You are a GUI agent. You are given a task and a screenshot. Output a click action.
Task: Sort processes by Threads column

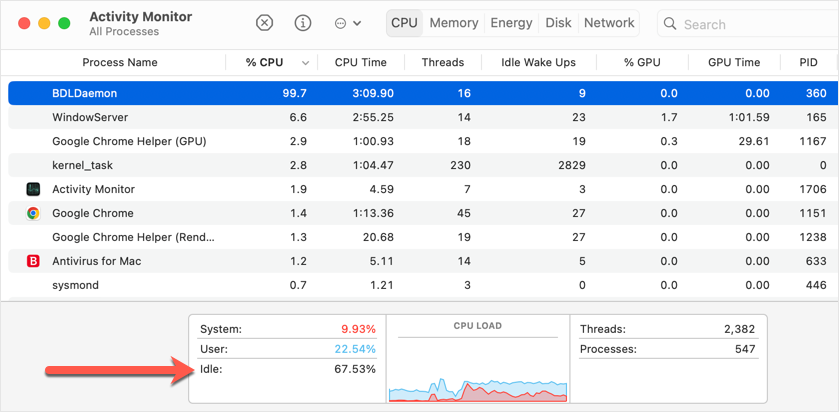pyautogui.click(x=442, y=62)
